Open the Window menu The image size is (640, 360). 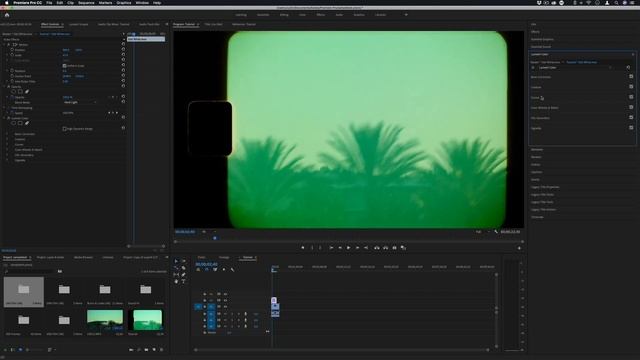[142, 3]
